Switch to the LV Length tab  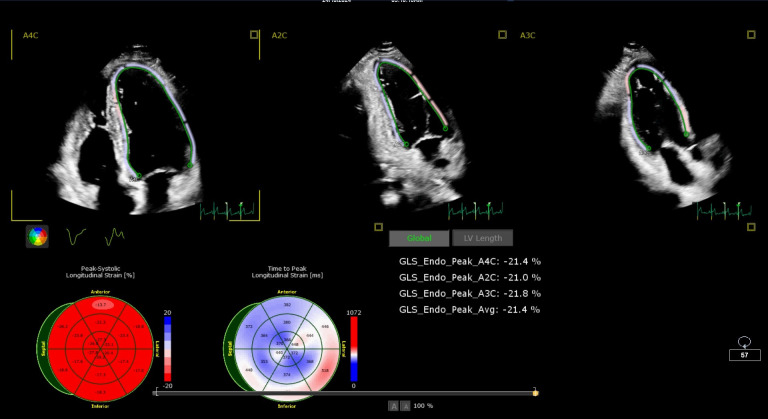tap(482, 238)
